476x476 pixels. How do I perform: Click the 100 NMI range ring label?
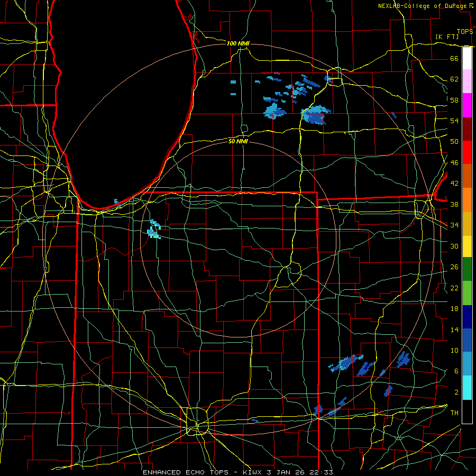click(238, 43)
